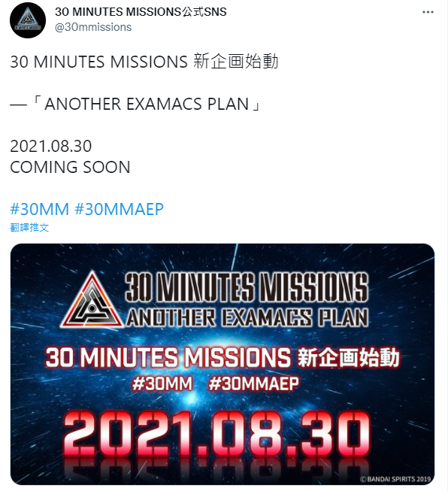Open the #30MMAEP hashtag link
This screenshot has height=491, width=448.
[x=119, y=209]
